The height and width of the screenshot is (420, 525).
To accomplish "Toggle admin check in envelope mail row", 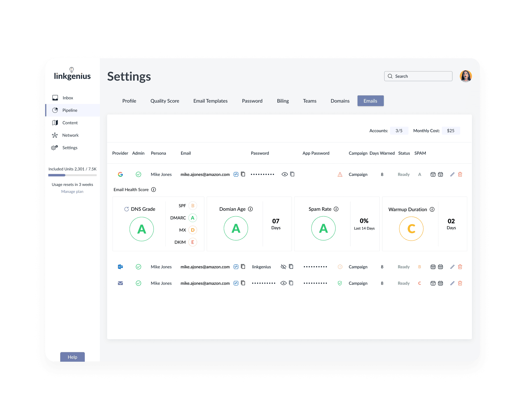I will [x=138, y=283].
